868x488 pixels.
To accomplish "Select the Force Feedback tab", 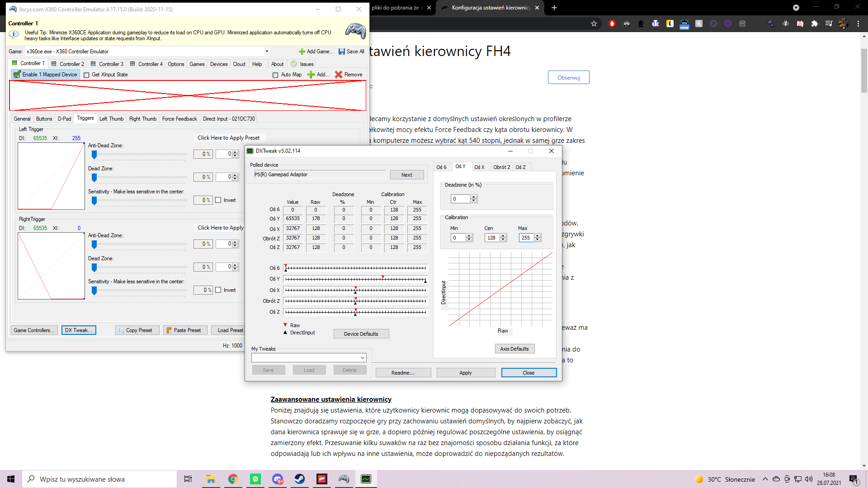I will coord(179,119).
